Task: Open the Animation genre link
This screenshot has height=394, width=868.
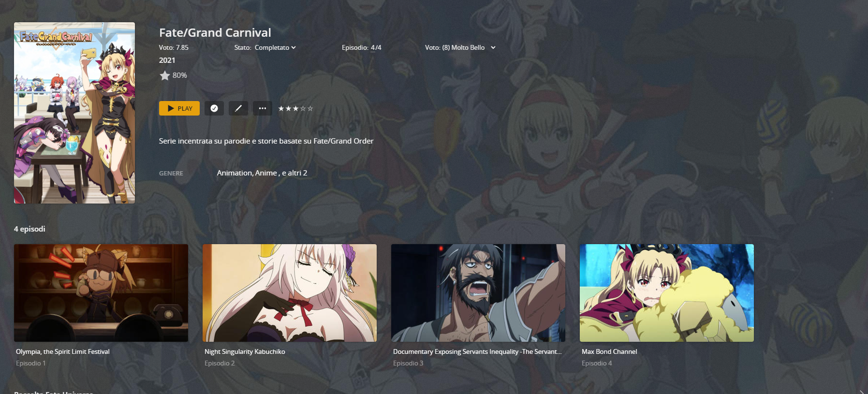Action: coord(235,173)
